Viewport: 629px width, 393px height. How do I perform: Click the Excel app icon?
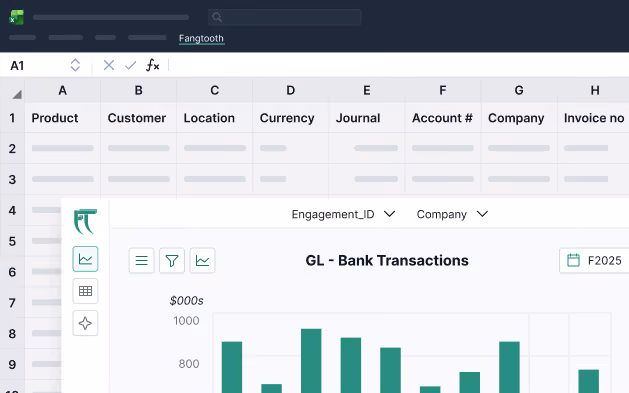[16, 17]
